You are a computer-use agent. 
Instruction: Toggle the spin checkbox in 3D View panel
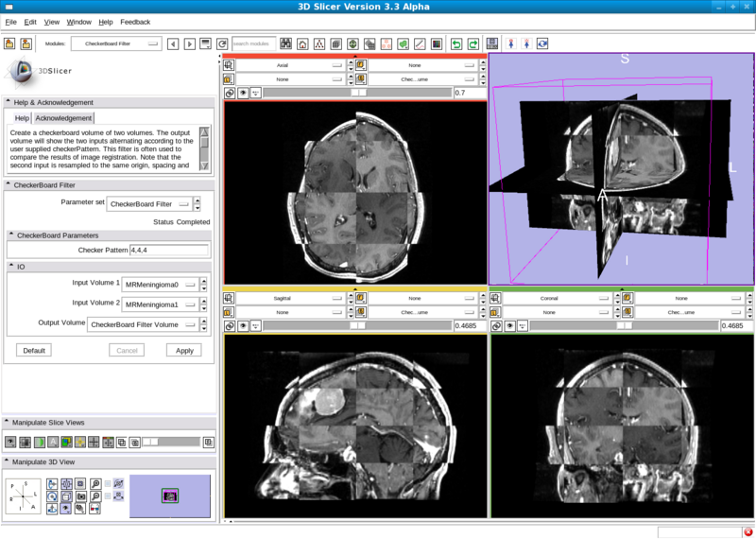108,484
